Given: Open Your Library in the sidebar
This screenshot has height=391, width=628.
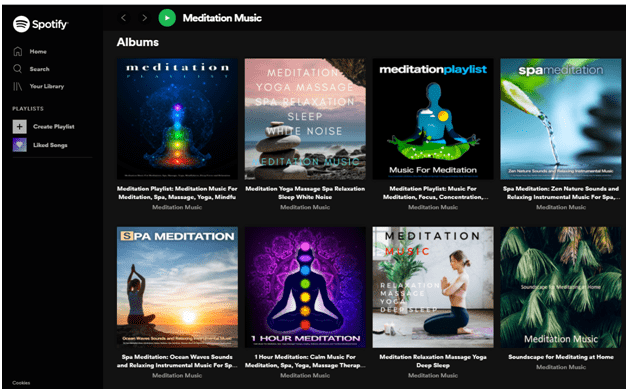Looking at the screenshot, I should [46, 86].
